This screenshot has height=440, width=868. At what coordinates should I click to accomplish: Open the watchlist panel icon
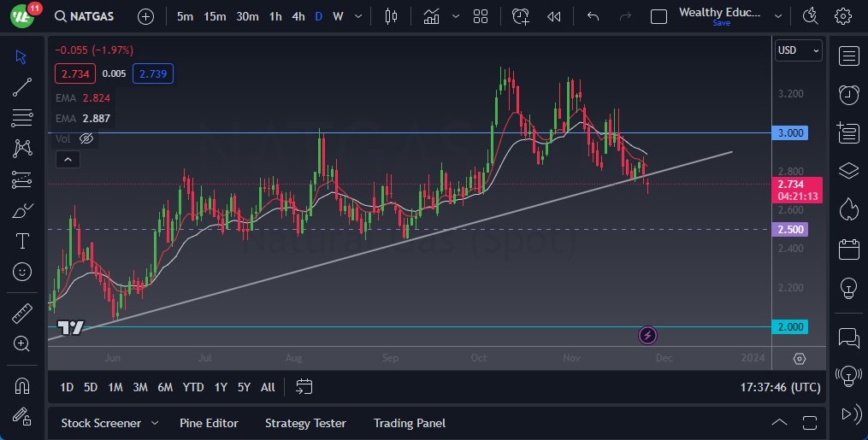[x=848, y=56]
